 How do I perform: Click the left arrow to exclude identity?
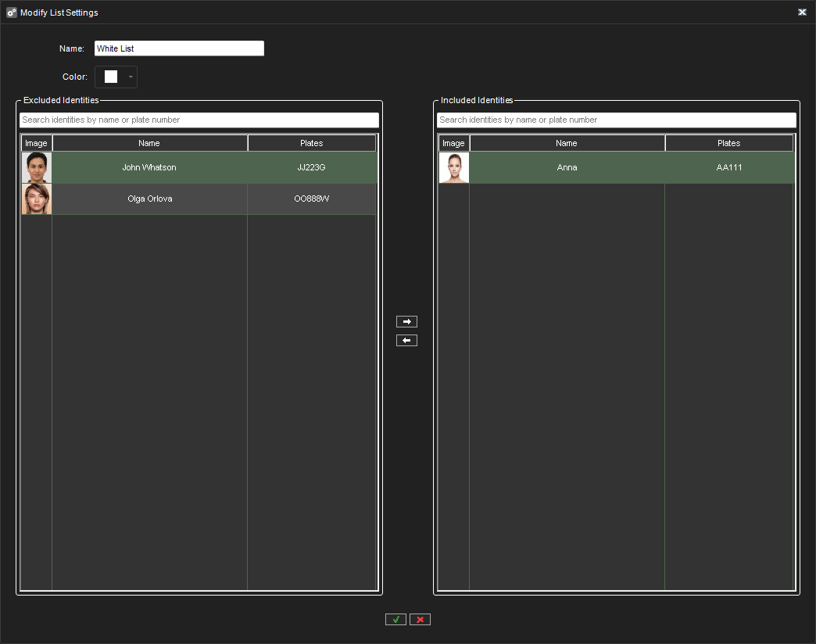406,341
